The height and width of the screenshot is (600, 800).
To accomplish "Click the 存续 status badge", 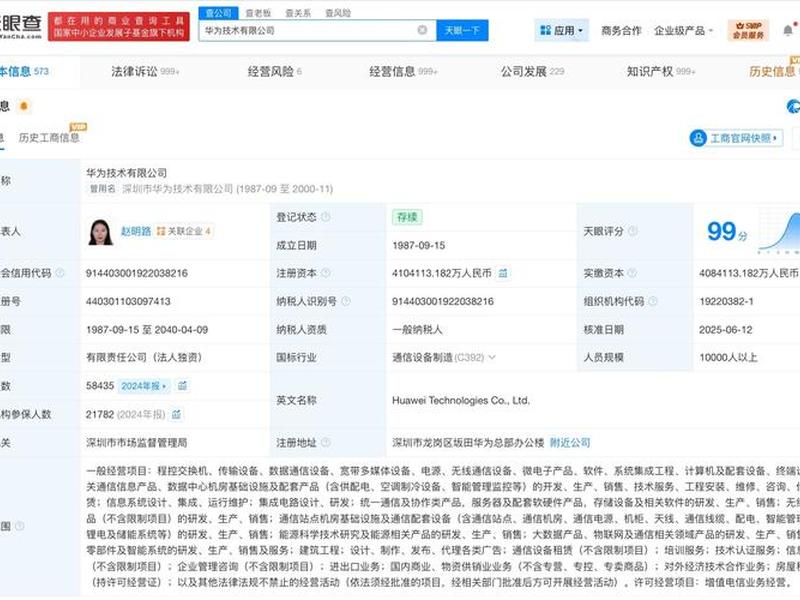I will coord(407,217).
